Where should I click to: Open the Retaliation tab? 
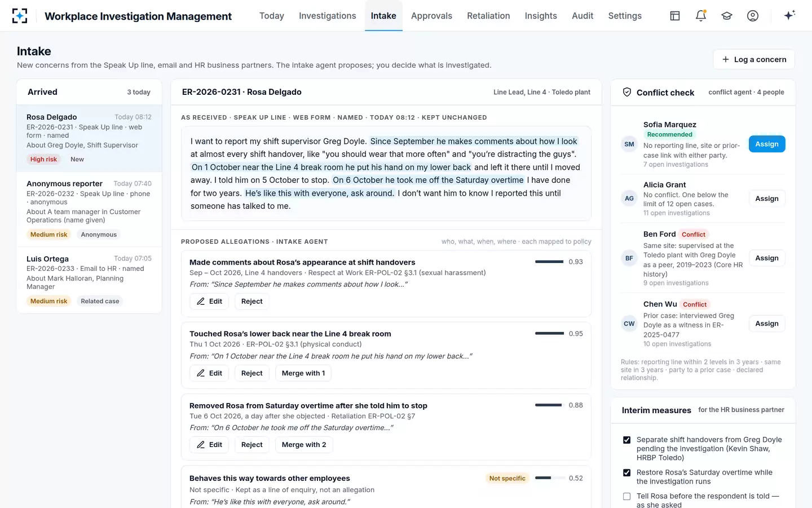(x=488, y=16)
